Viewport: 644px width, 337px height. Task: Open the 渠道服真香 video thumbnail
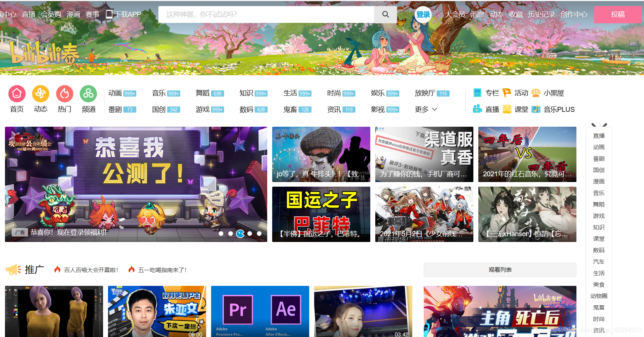click(424, 154)
